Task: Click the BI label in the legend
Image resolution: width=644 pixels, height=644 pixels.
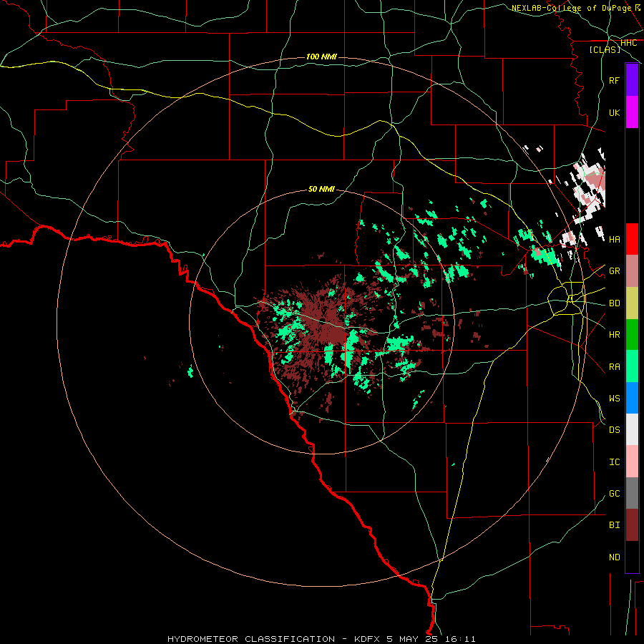Action: click(614, 525)
